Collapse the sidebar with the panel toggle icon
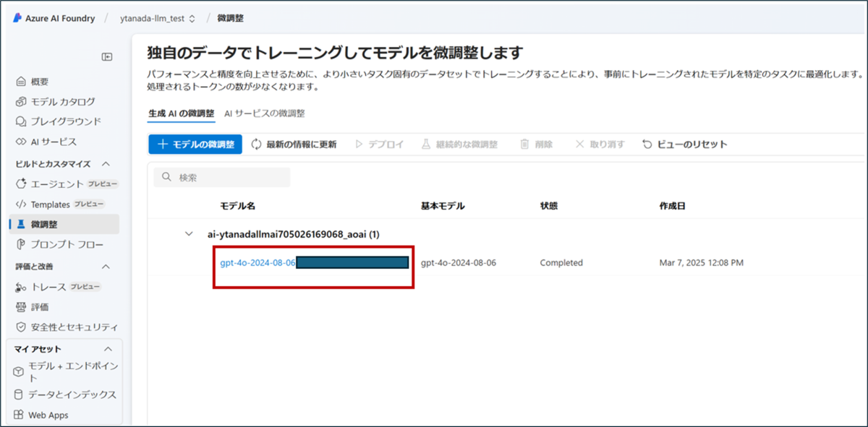 tap(107, 57)
